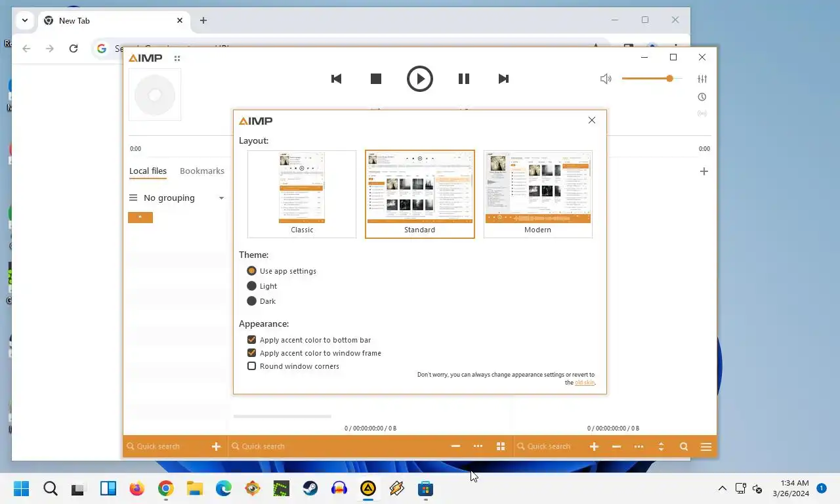The height and width of the screenshot is (504, 840).
Task: Skip to the previous track in AIMP
Action: point(336,79)
